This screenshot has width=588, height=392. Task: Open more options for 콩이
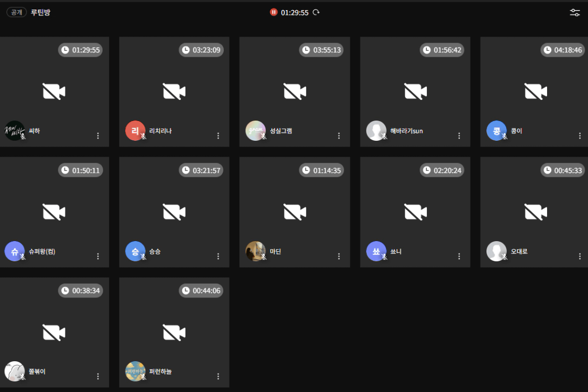(579, 135)
